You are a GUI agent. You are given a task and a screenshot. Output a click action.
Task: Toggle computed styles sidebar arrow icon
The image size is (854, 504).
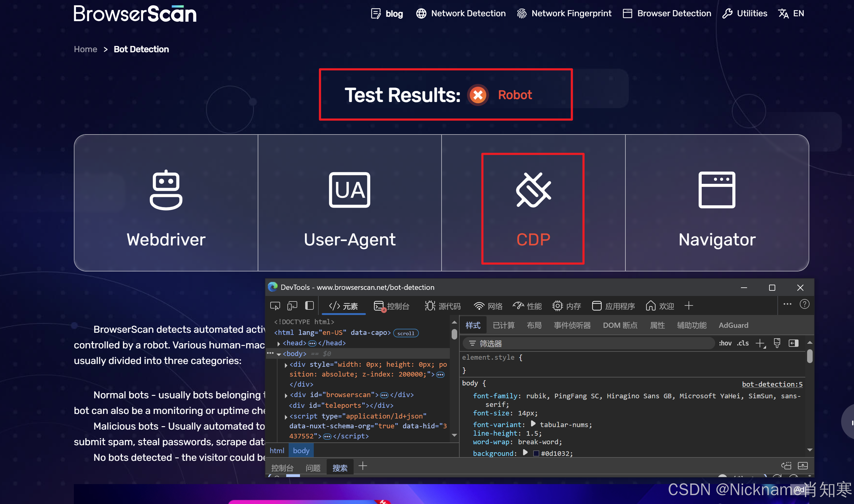coord(793,343)
